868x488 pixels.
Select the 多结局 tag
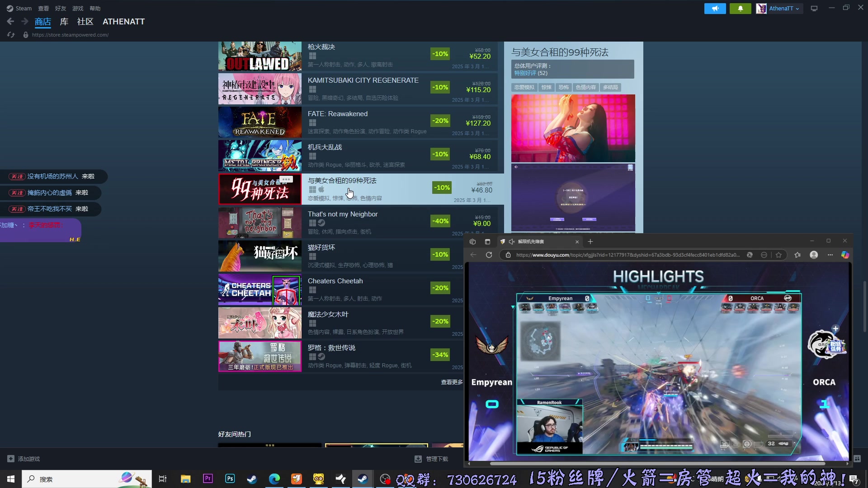610,87
